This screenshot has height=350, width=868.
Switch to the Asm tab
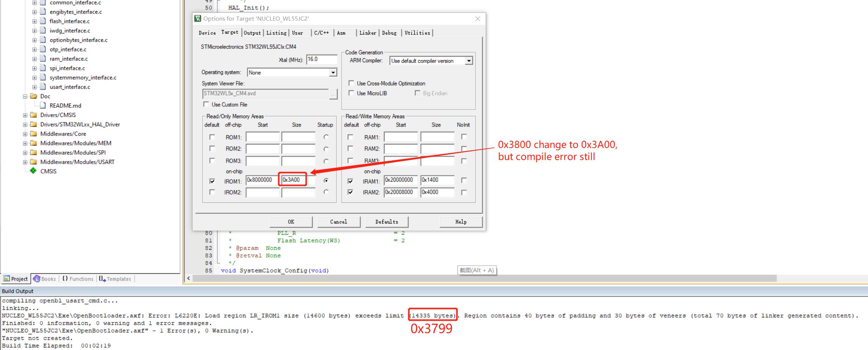click(x=341, y=33)
